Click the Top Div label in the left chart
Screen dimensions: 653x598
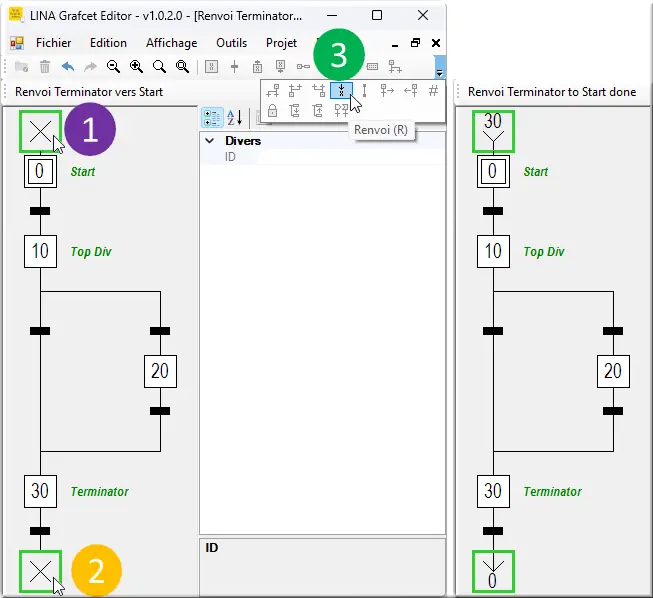pyautogui.click(x=91, y=252)
